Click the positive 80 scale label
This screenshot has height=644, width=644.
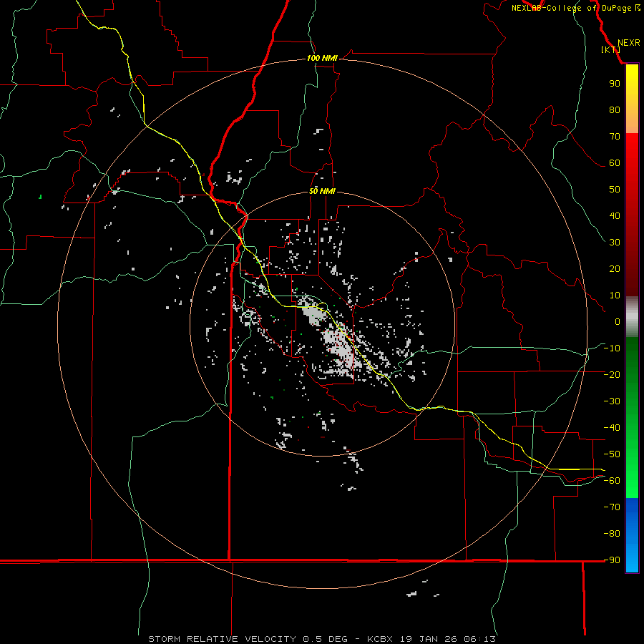615,109
